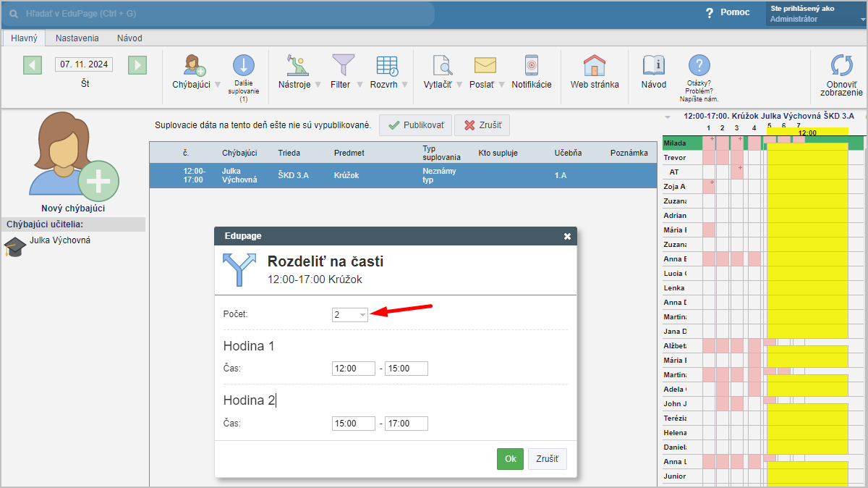Go to the next day arrow
Viewport: 868px width, 488px height.
pos(137,65)
